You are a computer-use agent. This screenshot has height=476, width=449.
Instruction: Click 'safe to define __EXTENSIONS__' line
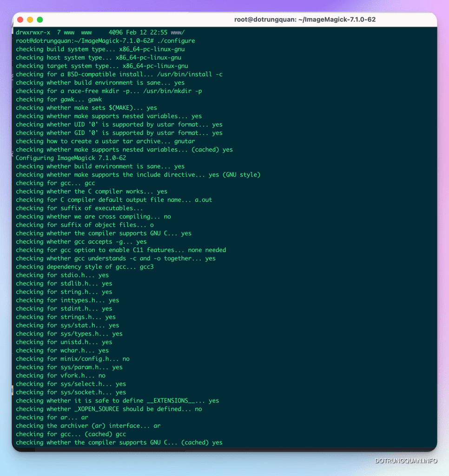pos(118,401)
